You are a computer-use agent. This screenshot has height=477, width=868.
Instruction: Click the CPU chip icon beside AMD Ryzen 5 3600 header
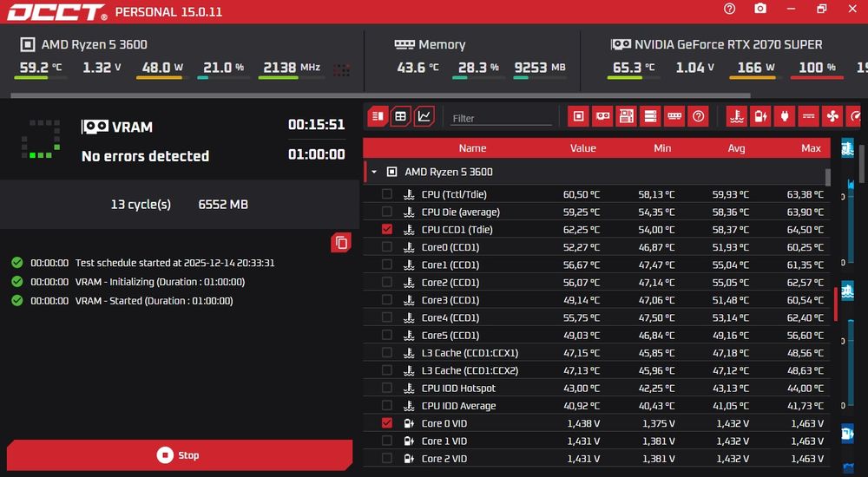pos(27,44)
